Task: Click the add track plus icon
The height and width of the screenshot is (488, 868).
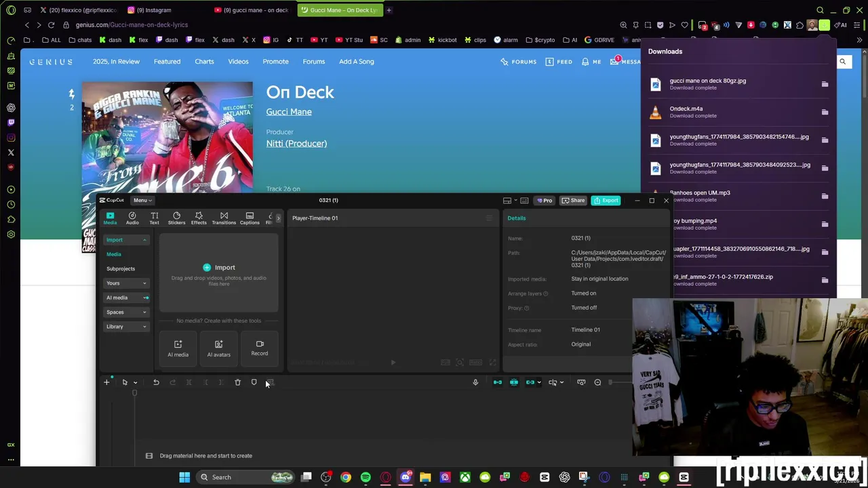Action: [x=106, y=382]
